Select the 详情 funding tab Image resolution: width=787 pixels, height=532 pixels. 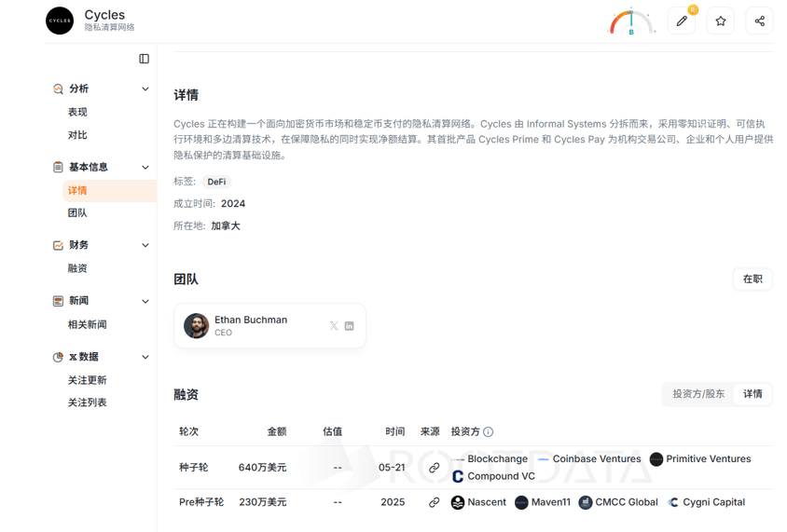[752, 394]
